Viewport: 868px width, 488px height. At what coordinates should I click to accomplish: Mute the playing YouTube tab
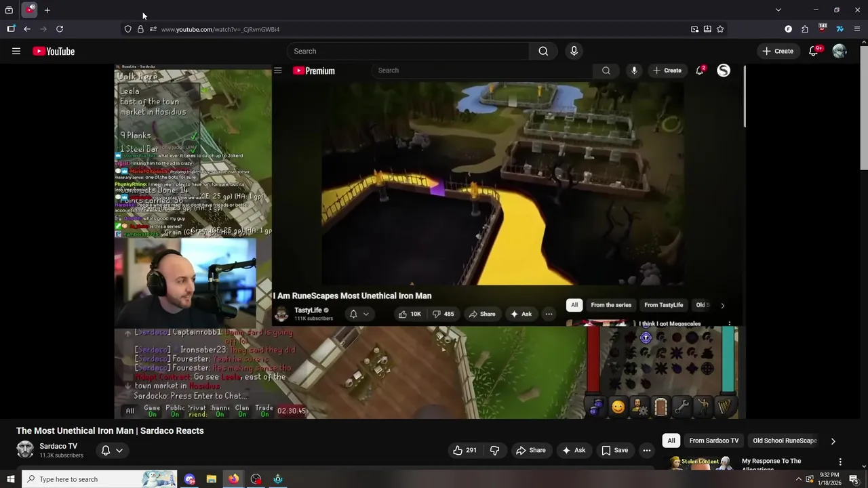(x=33, y=7)
